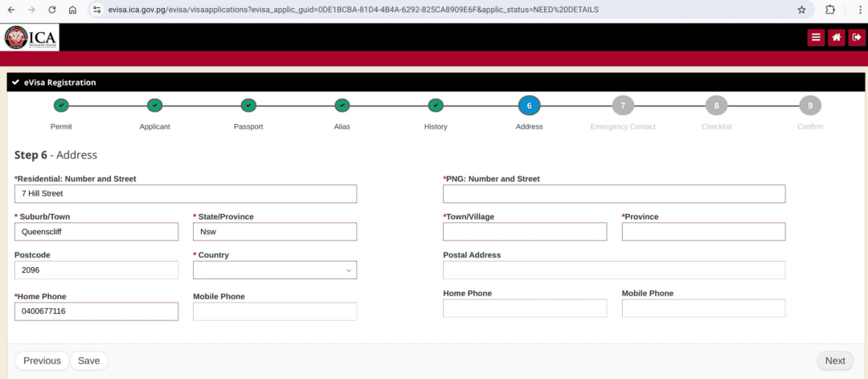
Task: Open the Chrome three-dot menu
Action: pyautogui.click(x=857, y=10)
